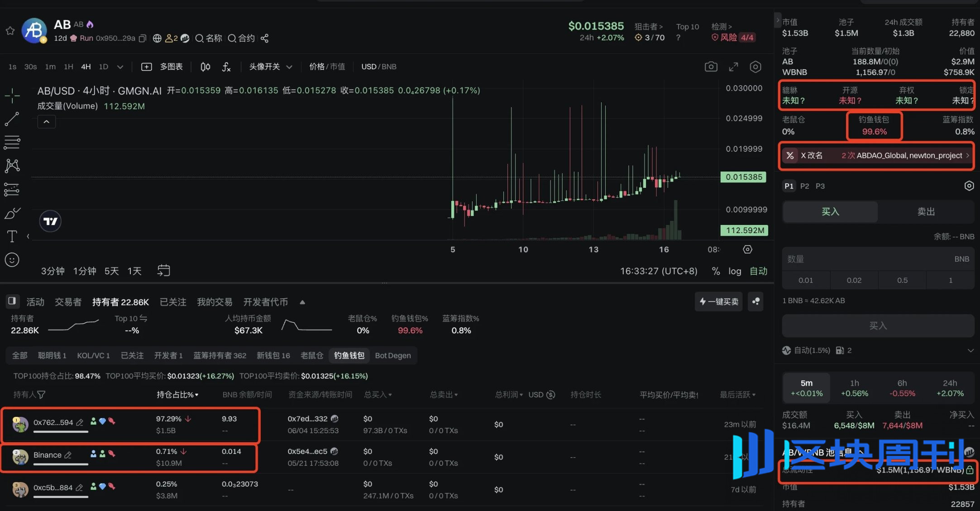The image size is (980, 511).
Task: Open the activity (活动) tab
Action: (35, 302)
